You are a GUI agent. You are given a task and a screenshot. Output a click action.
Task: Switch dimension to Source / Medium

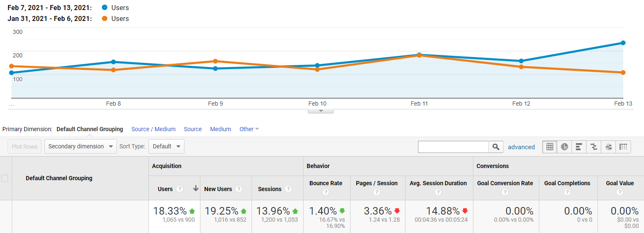(x=153, y=129)
